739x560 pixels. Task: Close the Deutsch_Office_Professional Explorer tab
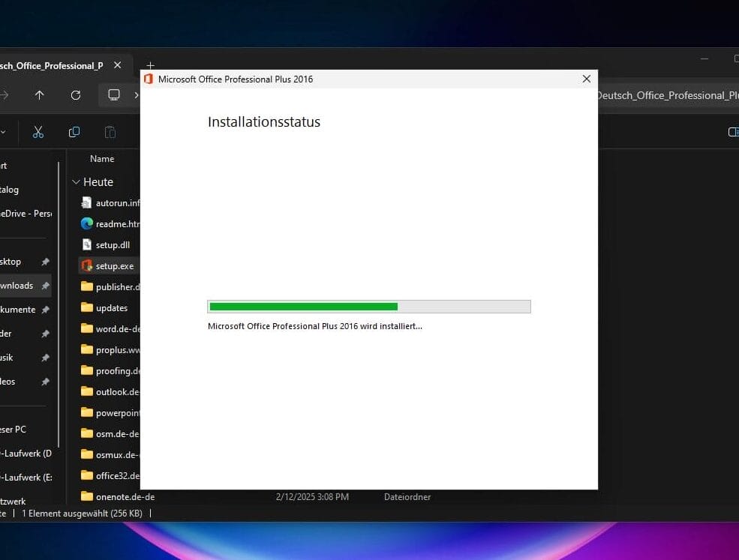117,65
